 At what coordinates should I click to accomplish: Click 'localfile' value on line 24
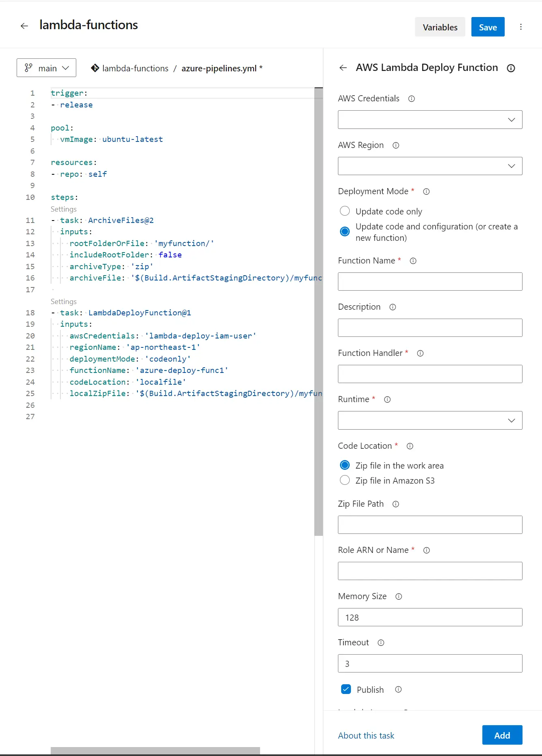point(161,382)
